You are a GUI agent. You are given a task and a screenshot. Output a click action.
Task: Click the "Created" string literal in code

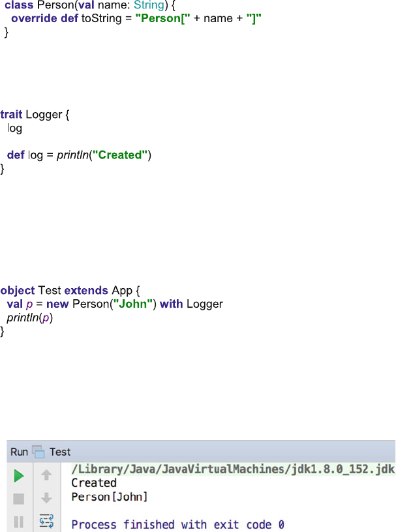click(x=120, y=155)
